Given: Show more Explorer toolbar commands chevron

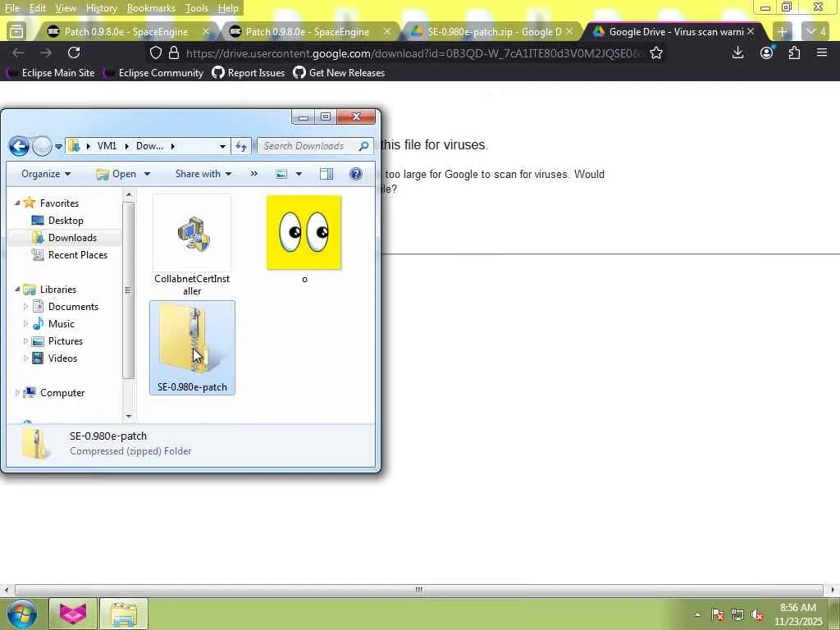Looking at the screenshot, I should pyautogui.click(x=254, y=174).
